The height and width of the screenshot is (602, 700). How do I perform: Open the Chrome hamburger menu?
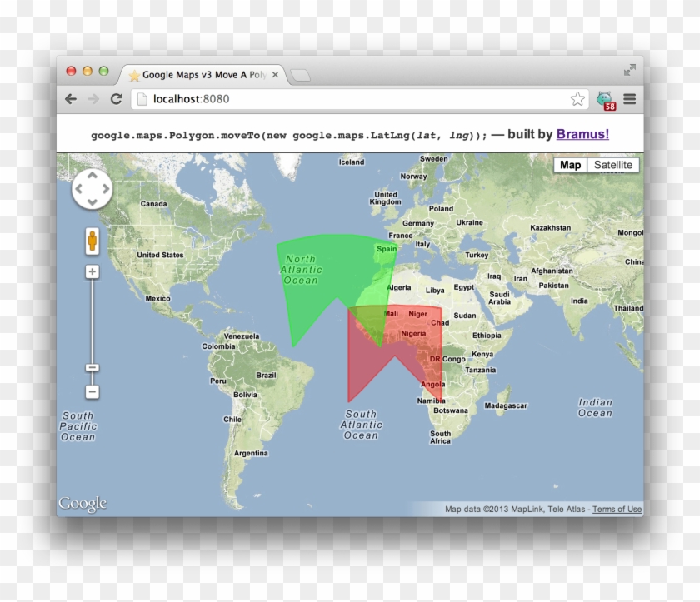630,98
